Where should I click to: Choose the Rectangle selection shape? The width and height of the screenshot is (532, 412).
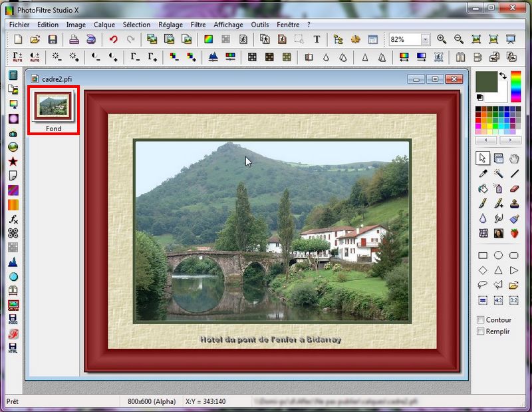(483, 256)
